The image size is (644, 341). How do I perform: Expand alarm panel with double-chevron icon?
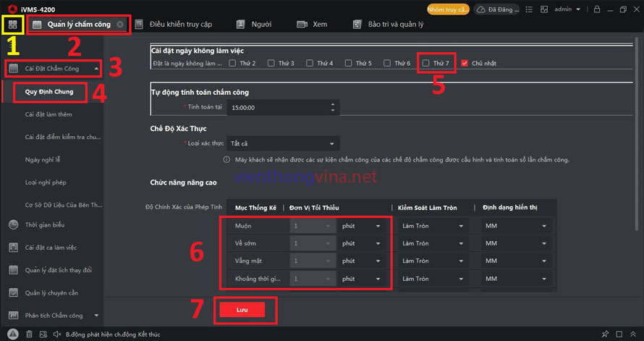[x=635, y=334]
